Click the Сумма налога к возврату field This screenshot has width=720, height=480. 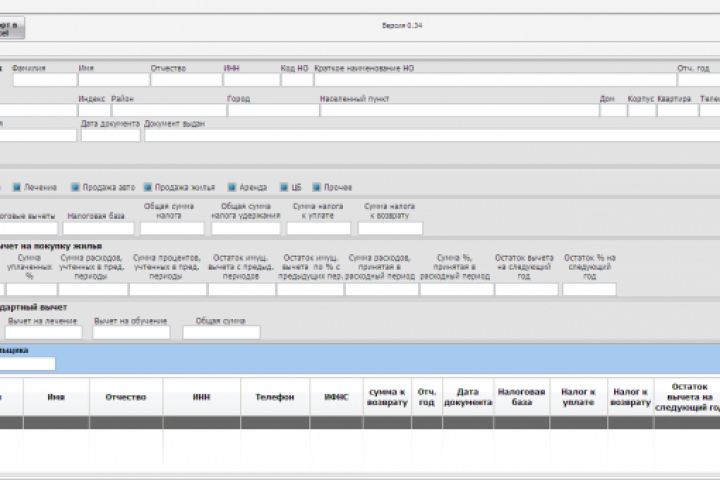click(x=390, y=228)
